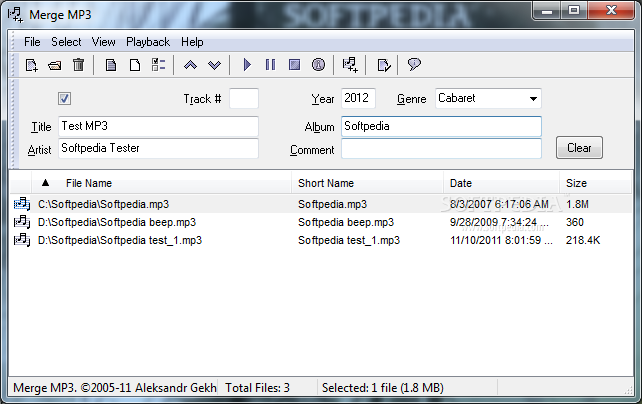Click the Add folder toolbar icon
Screen dimensions: 642x404
(54, 65)
